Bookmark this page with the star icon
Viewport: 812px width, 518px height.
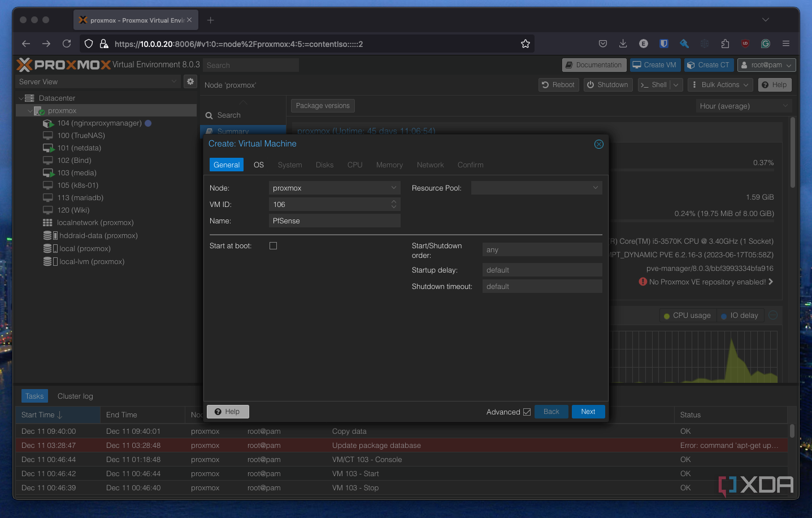coord(526,44)
